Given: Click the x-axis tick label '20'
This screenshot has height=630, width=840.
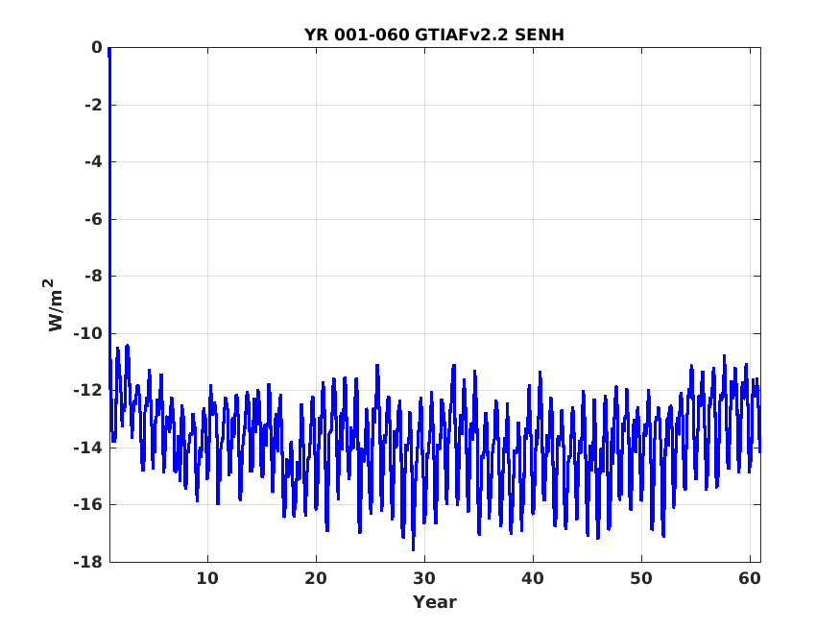Looking at the screenshot, I should point(316,578).
